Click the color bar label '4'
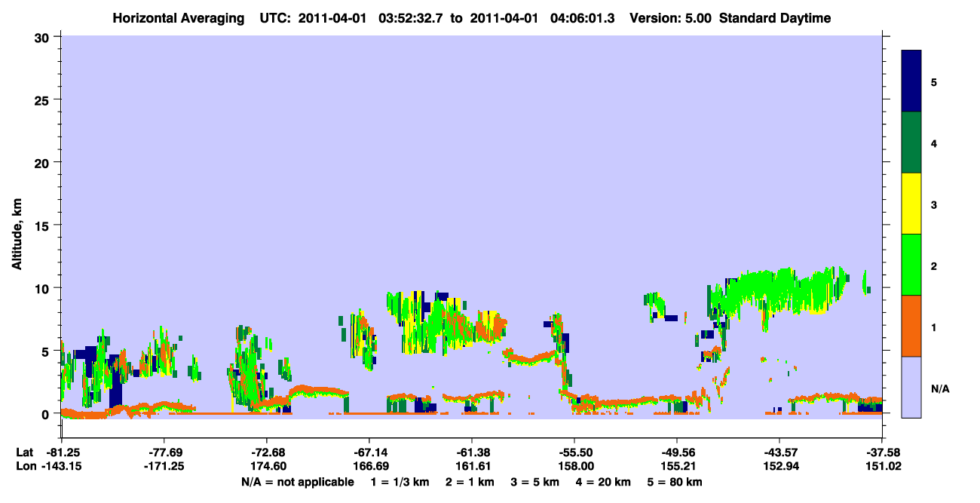 934,143
